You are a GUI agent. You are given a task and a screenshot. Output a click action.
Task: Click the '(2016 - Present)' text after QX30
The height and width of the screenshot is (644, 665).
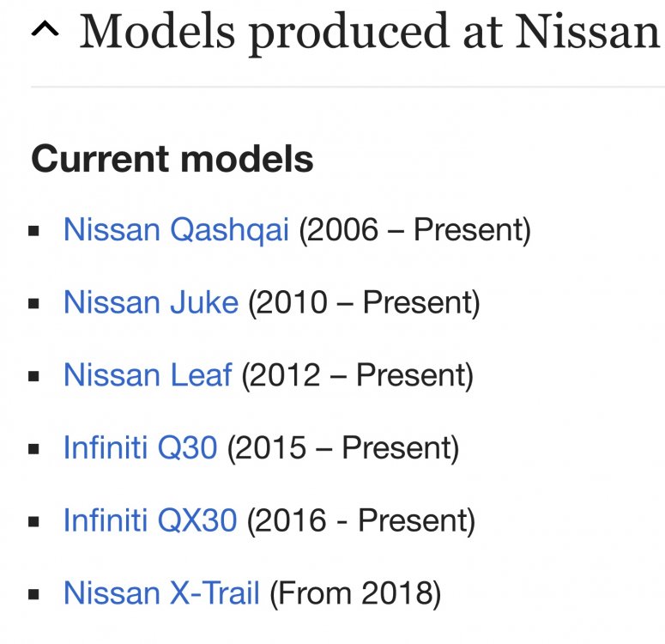tap(361, 521)
